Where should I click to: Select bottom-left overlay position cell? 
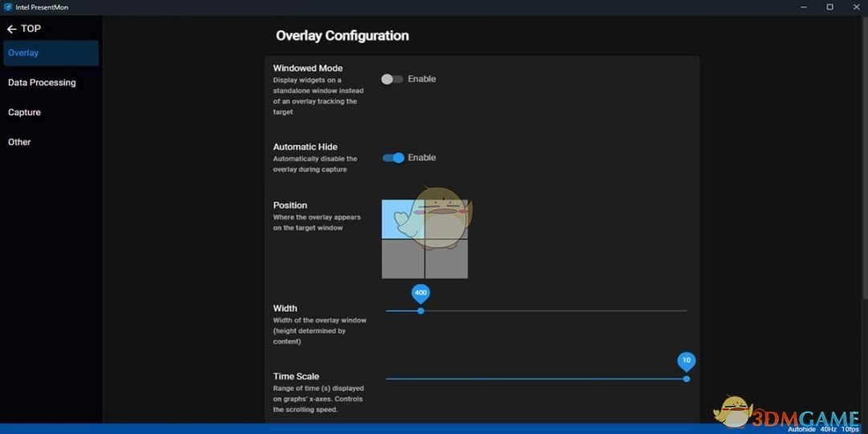point(403,259)
